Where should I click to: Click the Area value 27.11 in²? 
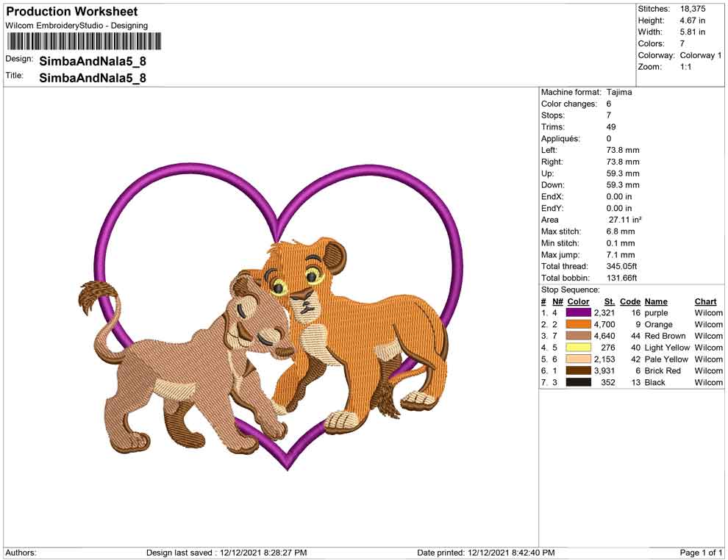[625, 220]
